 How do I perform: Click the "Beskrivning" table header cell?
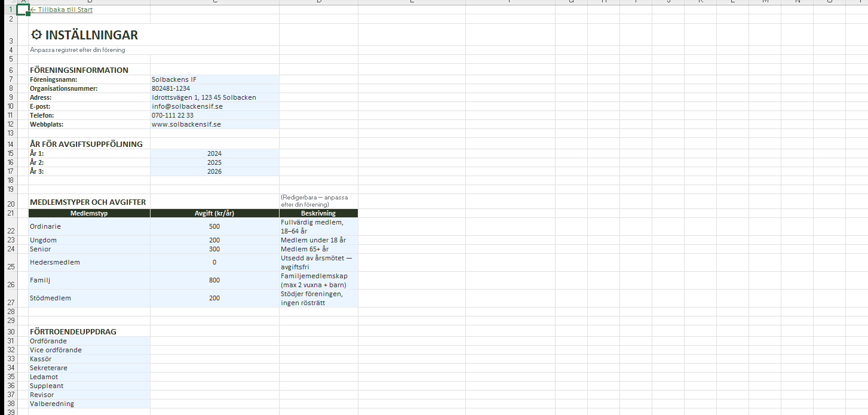318,213
